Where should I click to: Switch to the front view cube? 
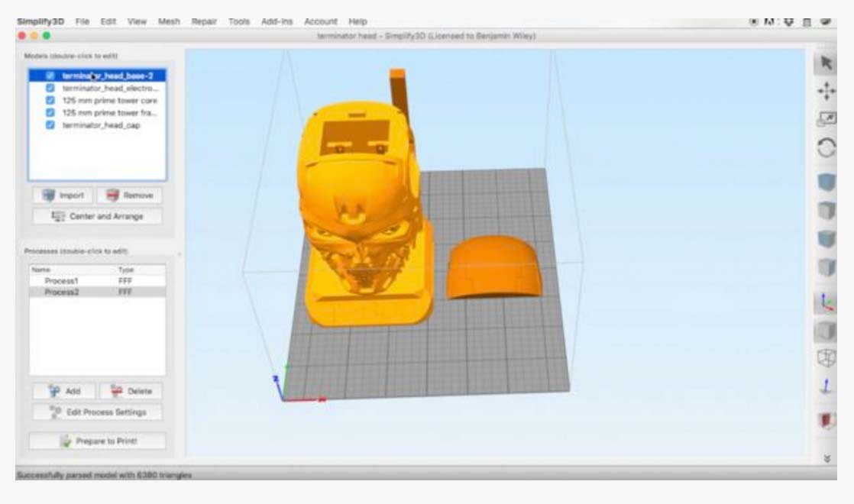pyautogui.click(x=826, y=238)
